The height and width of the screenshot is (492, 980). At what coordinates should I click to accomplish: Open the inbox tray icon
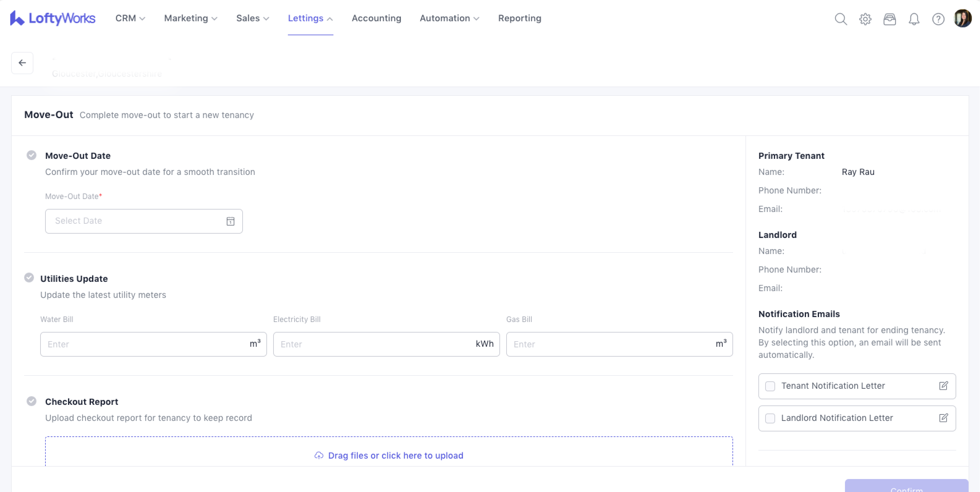pos(889,19)
